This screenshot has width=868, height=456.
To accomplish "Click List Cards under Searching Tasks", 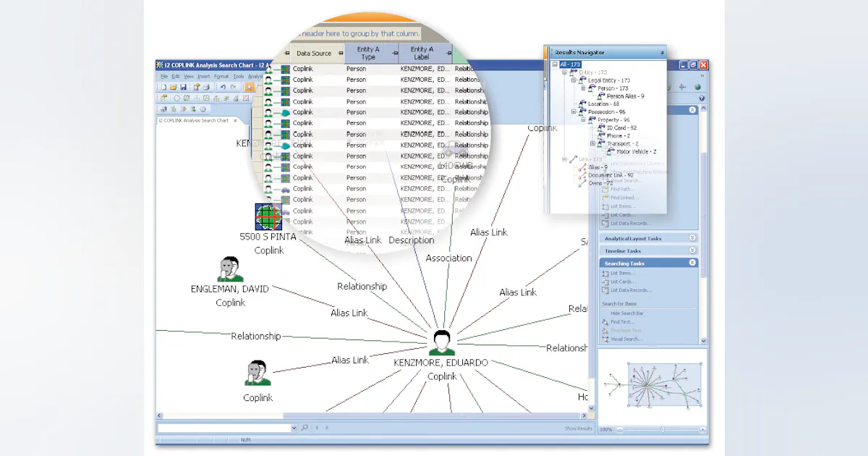I will pos(623,282).
